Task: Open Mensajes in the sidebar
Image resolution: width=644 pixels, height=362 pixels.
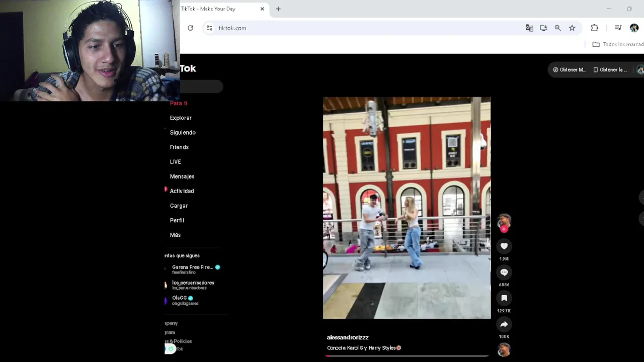Action: 182,176
